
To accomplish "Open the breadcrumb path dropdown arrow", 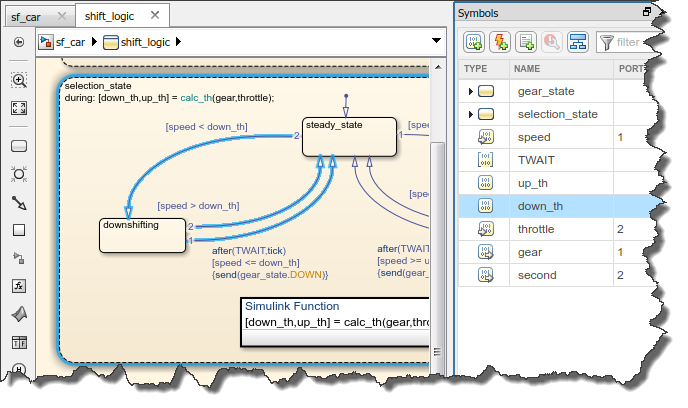I will [436, 42].
